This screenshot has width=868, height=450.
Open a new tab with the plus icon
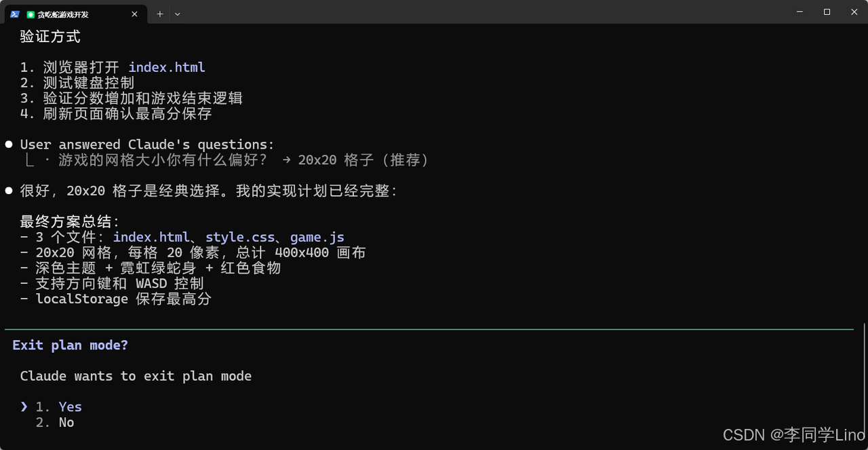[x=159, y=14]
